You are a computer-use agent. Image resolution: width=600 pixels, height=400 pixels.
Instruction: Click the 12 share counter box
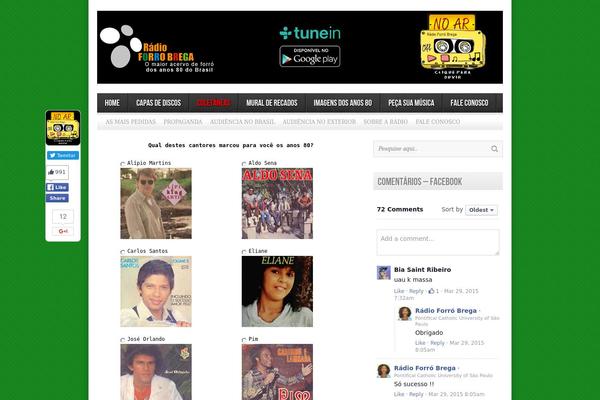[63, 217]
